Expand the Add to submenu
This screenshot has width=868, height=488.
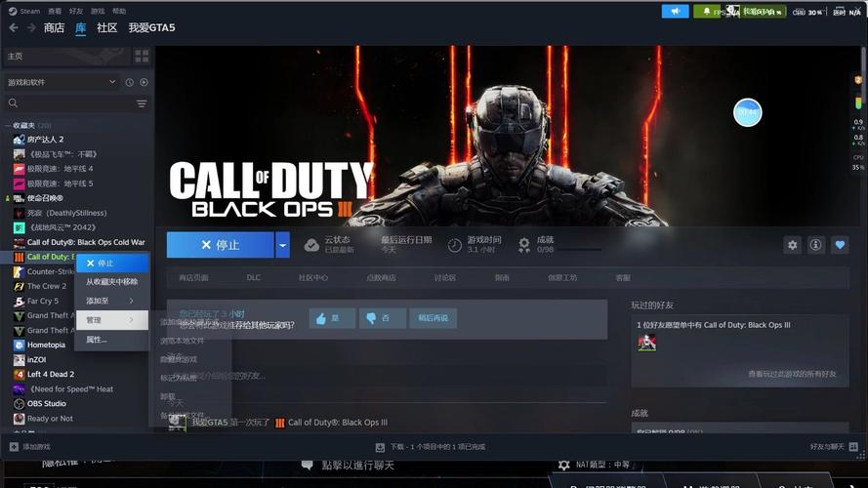point(111,301)
